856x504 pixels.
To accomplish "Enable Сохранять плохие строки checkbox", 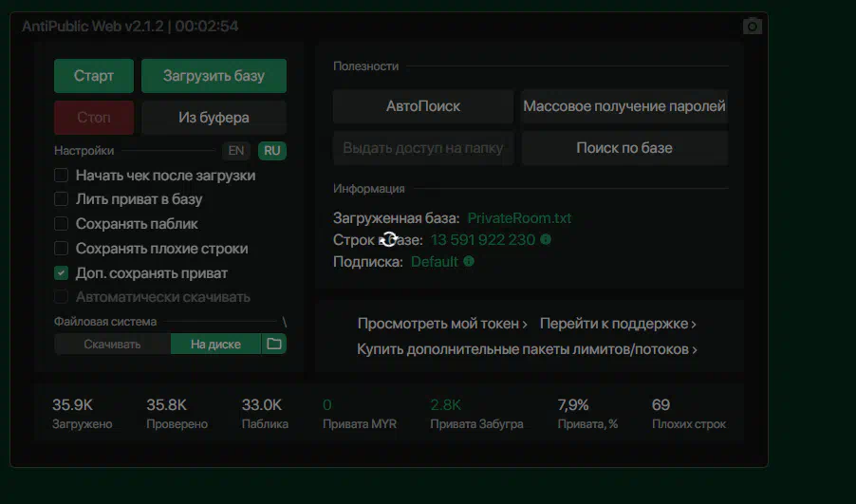I will [x=61, y=249].
